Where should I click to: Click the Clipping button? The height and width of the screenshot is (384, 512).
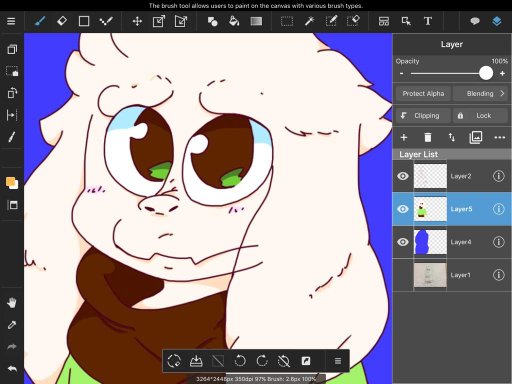423,116
